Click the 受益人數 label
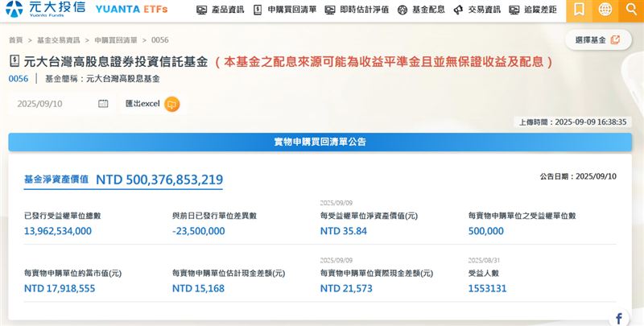The image size is (644, 326). click(484, 273)
